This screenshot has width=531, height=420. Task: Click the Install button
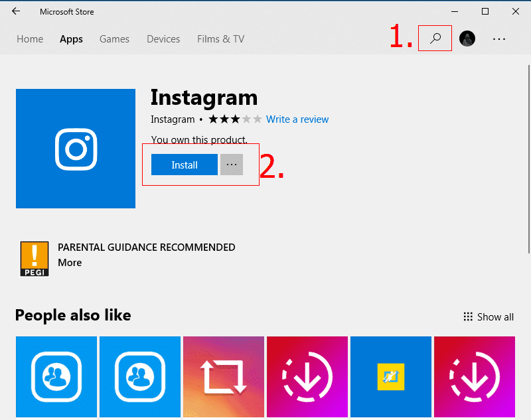(x=185, y=165)
